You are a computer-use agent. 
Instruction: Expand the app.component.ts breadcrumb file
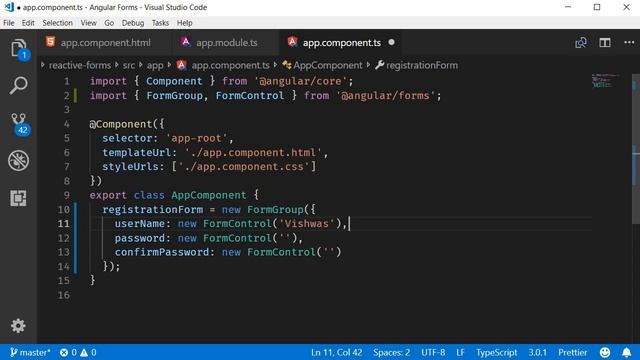point(230,65)
